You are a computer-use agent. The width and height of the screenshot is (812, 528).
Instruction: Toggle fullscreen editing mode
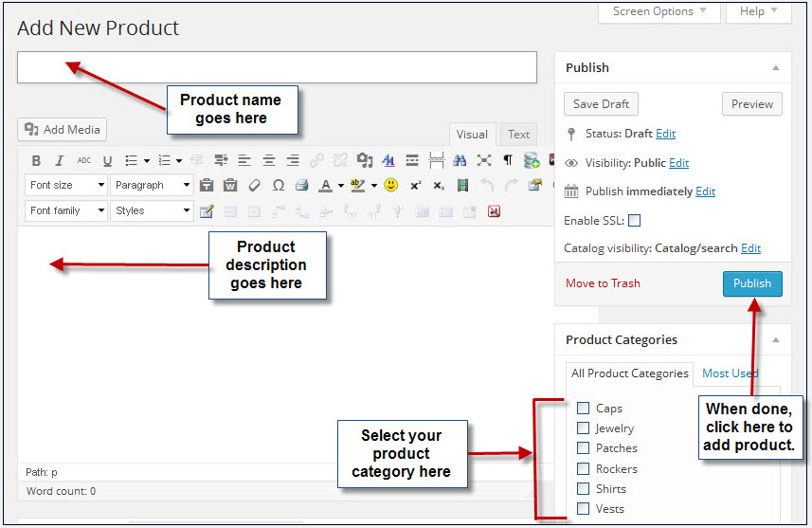pyautogui.click(x=483, y=160)
